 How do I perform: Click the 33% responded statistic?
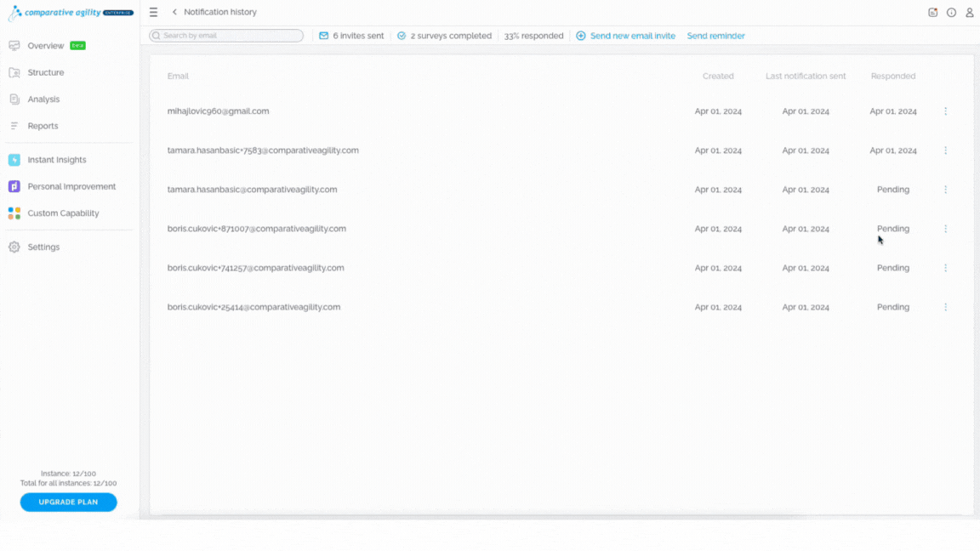coord(533,36)
